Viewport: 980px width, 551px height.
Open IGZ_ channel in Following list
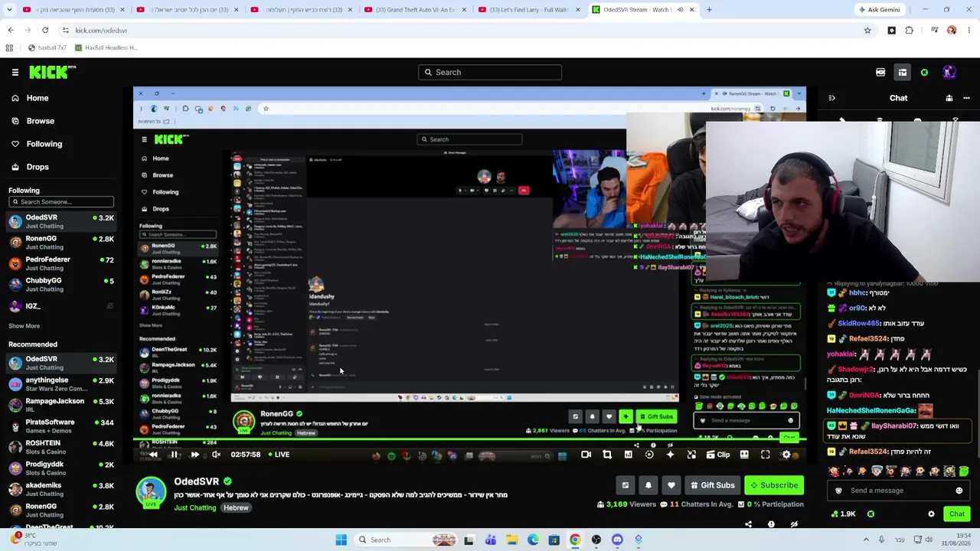(x=61, y=306)
